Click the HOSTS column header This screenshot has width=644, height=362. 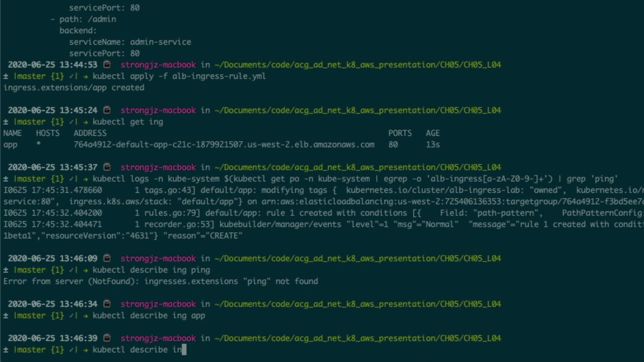(48, 133)
